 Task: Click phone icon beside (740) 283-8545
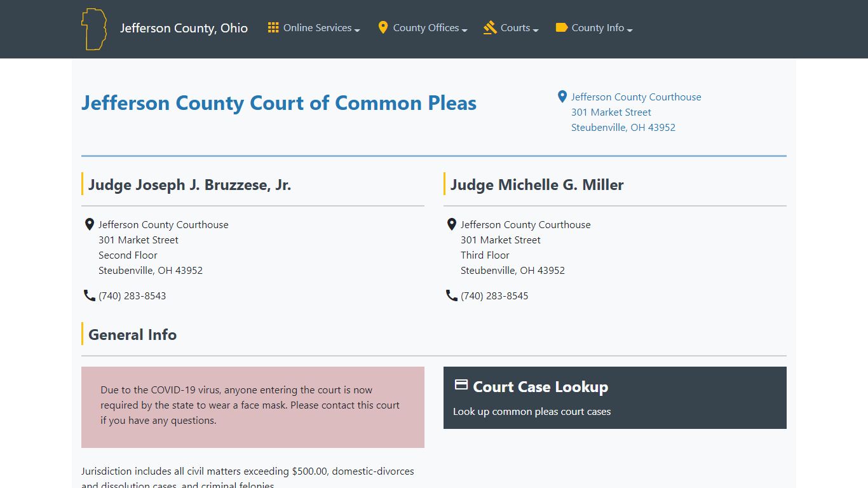click(x=452, y=295)
